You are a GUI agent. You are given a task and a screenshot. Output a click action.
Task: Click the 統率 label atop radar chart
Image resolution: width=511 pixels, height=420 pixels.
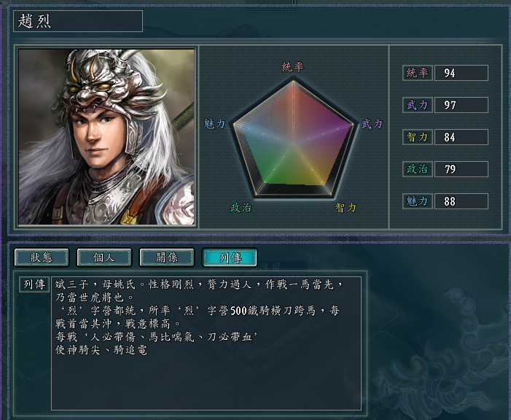point(293,66)
